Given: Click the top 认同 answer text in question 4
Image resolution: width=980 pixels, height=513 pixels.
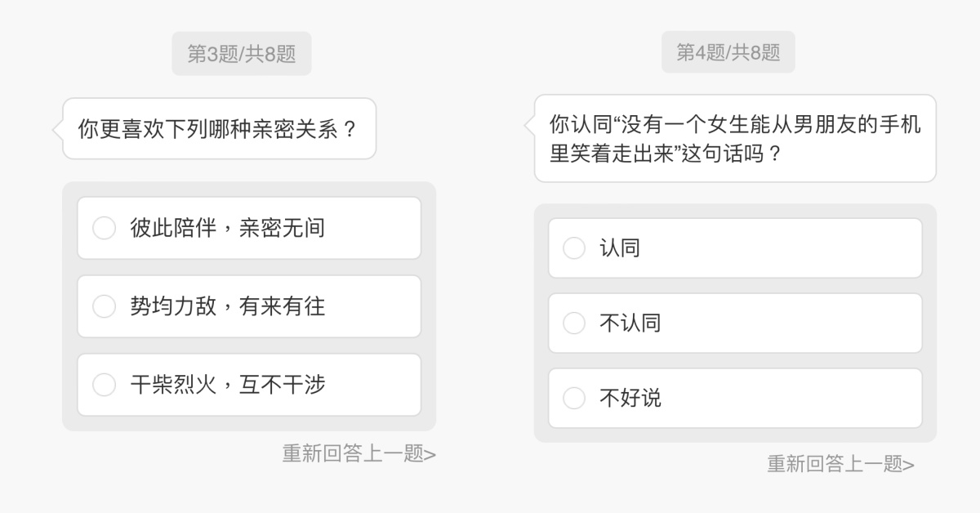Looking at the screenshot, I should pyautogui.click(x=620, y=248).
